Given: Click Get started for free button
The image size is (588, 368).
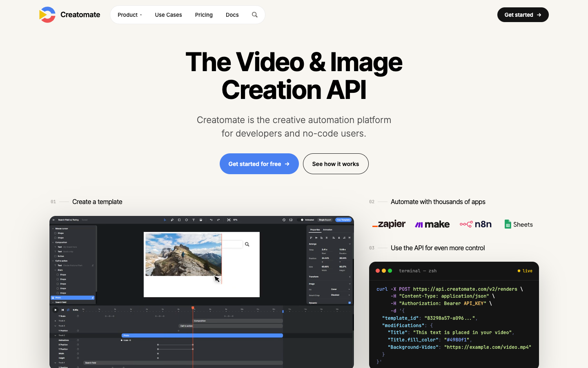Looking at the screenshot, I should (x=259, y=164).
